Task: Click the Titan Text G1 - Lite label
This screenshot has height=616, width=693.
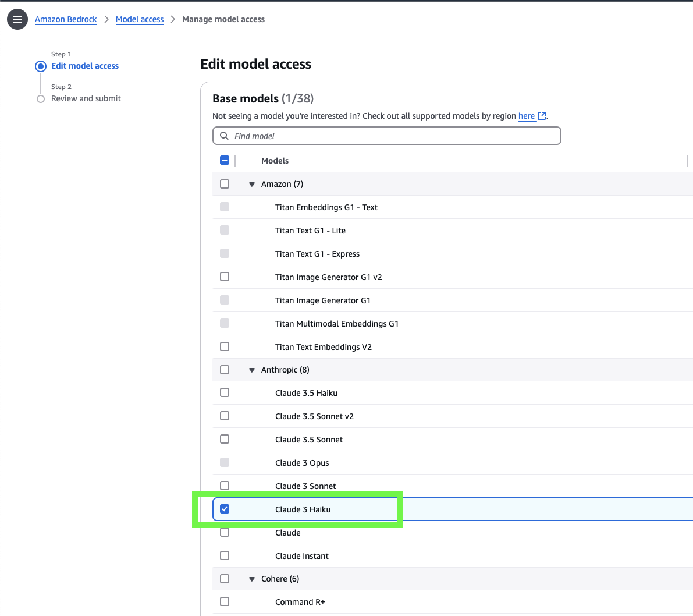Action: [x=310, y=231]
